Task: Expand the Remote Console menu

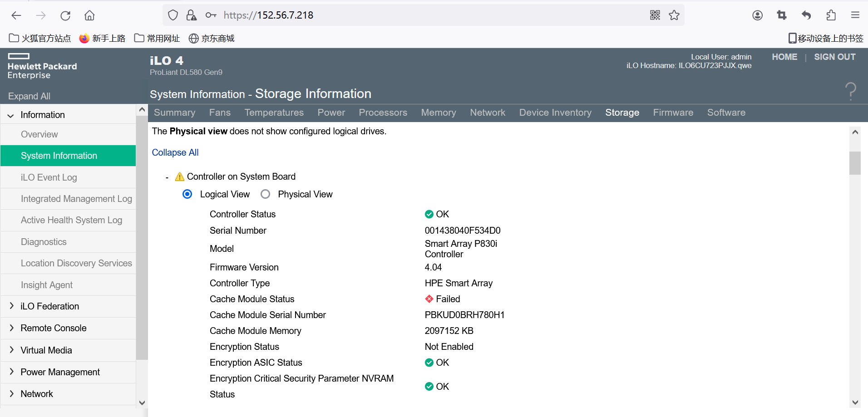Action: click(12, 328)
